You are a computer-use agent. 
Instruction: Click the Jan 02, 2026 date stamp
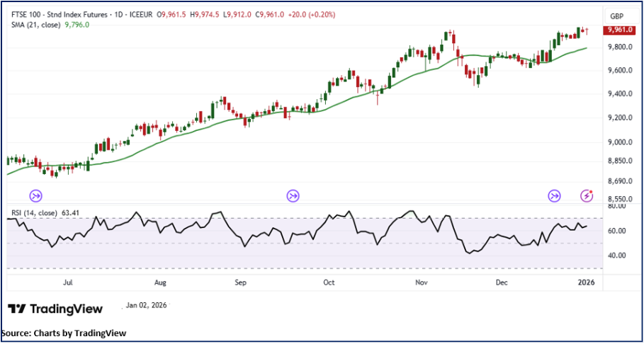click(x=146, y=305)
